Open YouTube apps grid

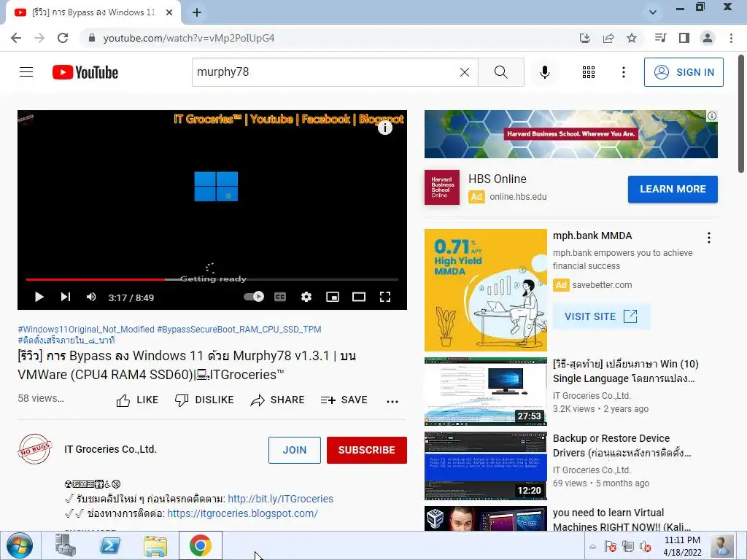tap(589, 72)
